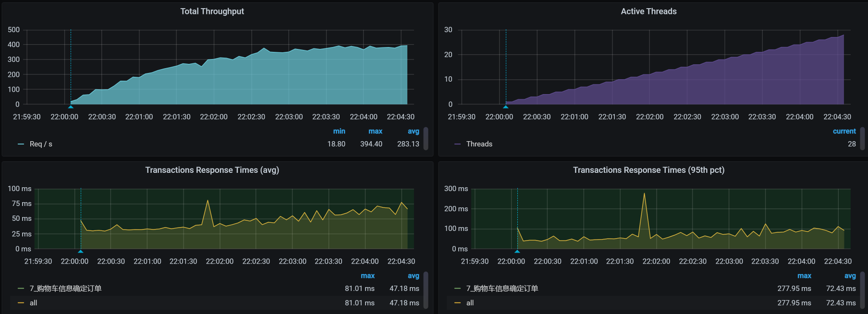Click the teal Req / s color swatch
Screen dimensions: 868x314
pyautogui.click(x=21, y=144)
